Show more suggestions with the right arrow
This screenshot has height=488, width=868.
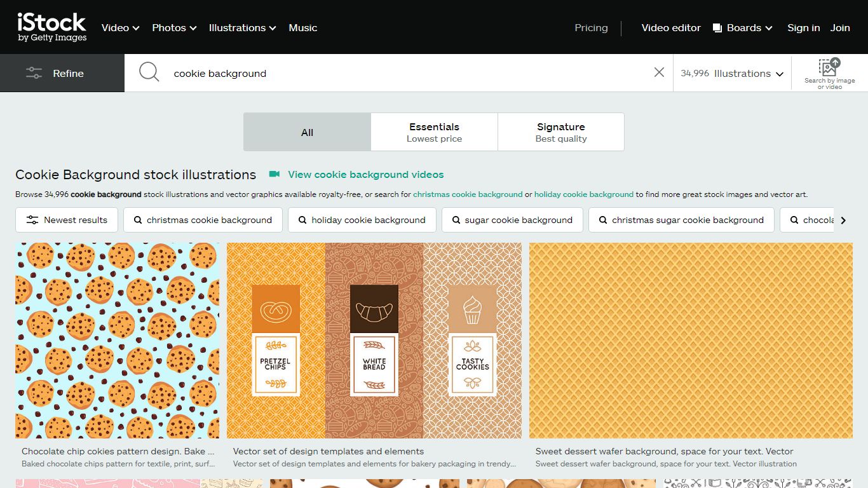(843, 220)
